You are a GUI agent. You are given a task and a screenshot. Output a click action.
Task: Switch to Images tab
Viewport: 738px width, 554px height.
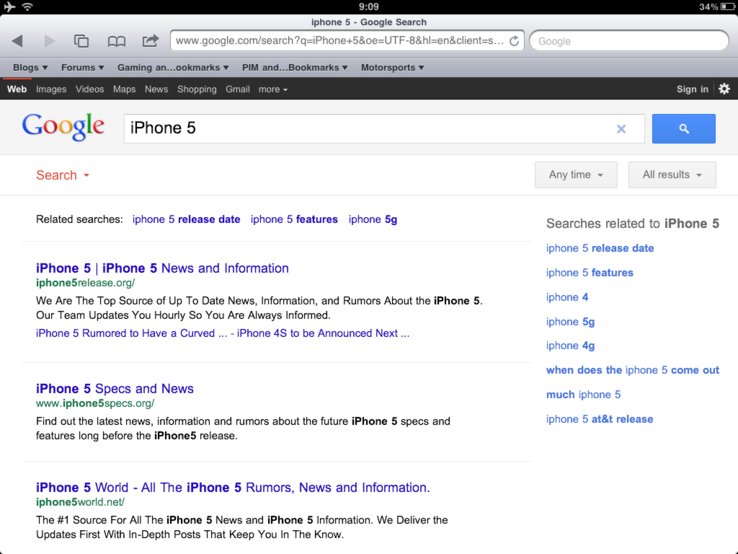51,89
